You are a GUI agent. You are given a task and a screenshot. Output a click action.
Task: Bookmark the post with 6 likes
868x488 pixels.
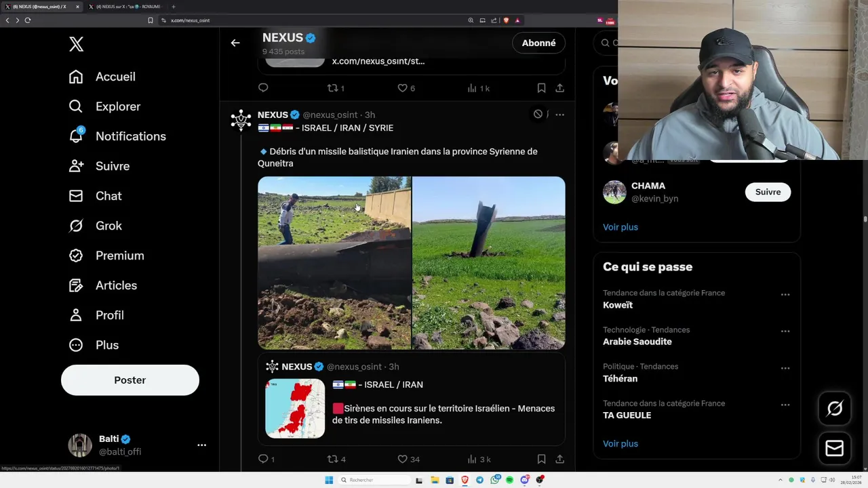(541, 88)
